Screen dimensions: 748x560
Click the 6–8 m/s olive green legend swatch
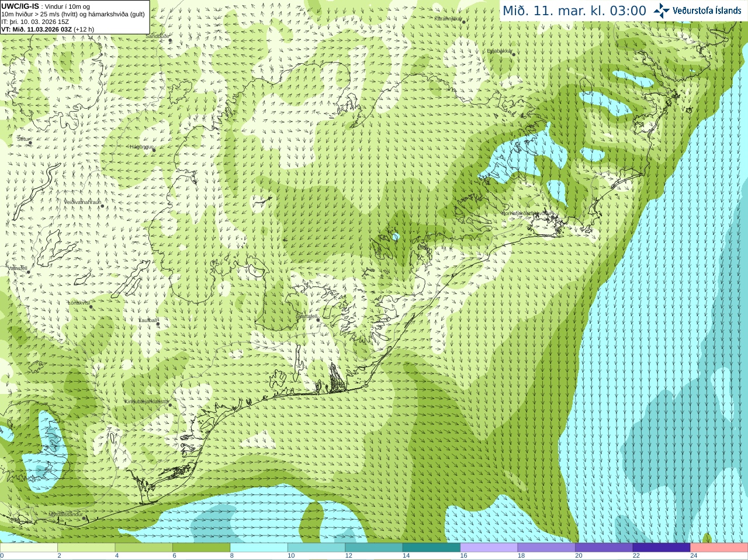pyautogui.click(x=201, y=548)
